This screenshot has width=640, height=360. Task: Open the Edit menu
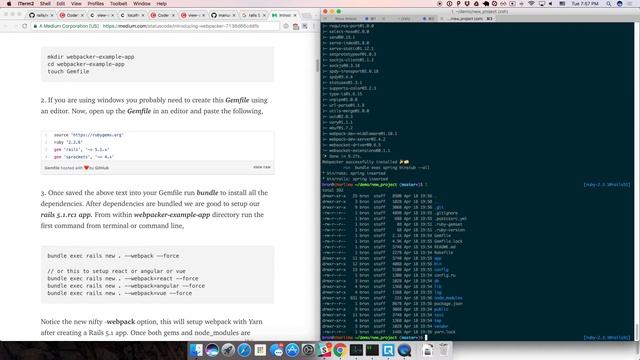coord(61,4)
